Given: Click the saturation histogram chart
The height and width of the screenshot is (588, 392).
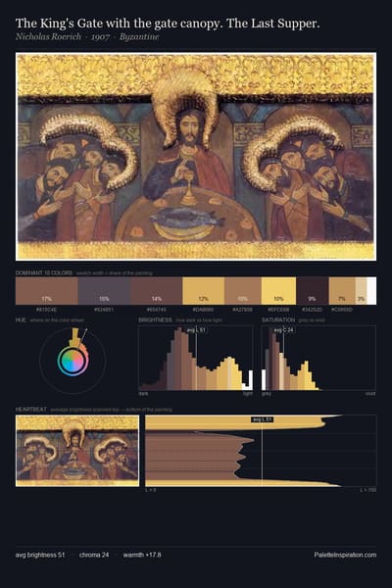Looking at the screenshot, I should coord(318,358).
